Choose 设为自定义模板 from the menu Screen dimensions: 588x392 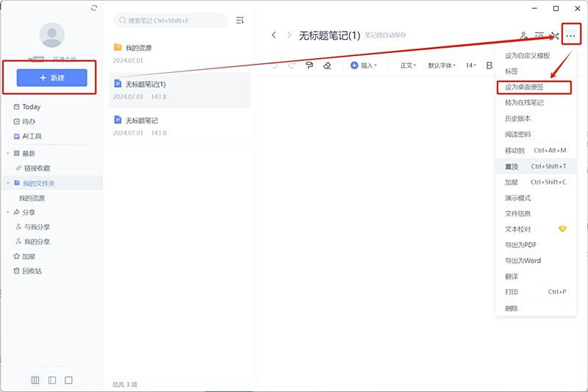click(x=536, y=55)
